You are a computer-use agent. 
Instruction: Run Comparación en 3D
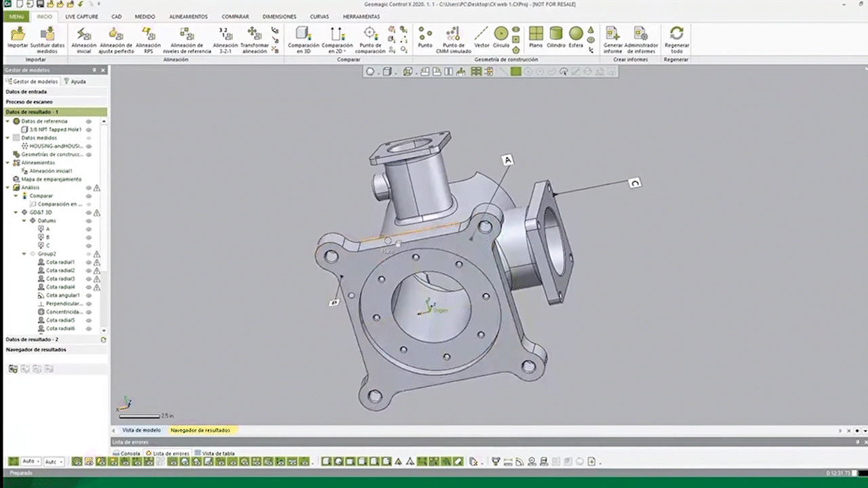(x=303, y=39)
